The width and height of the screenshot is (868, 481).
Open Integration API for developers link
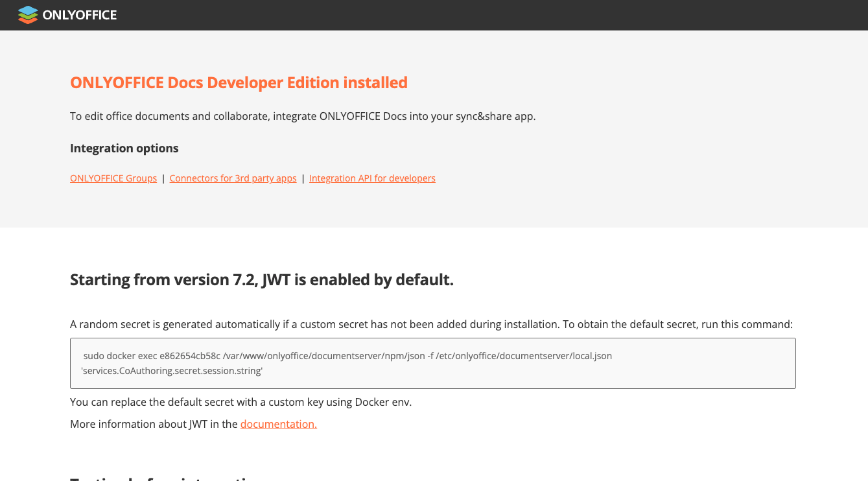coord(372,178)
